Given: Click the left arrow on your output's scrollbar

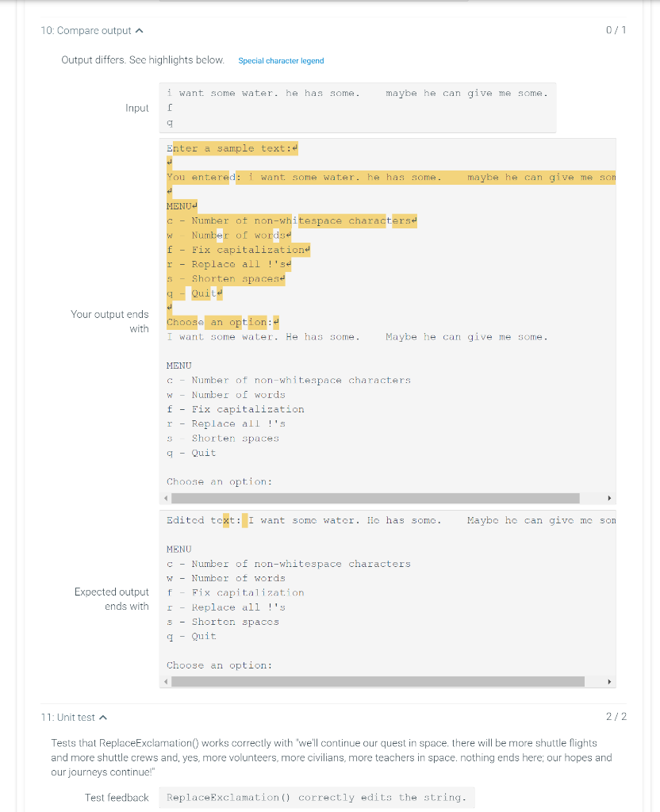Looking at the screenshot, I should 164,498.
